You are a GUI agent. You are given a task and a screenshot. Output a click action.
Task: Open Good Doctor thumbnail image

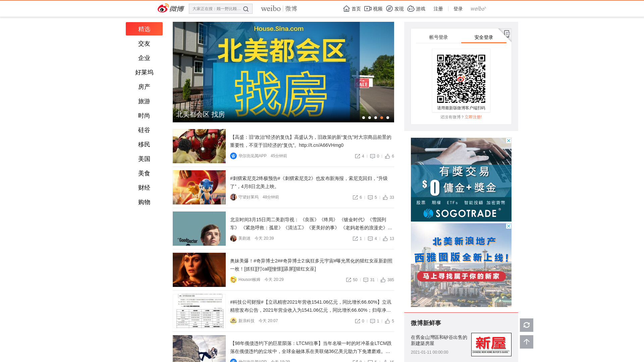click(x=199, y=229)
